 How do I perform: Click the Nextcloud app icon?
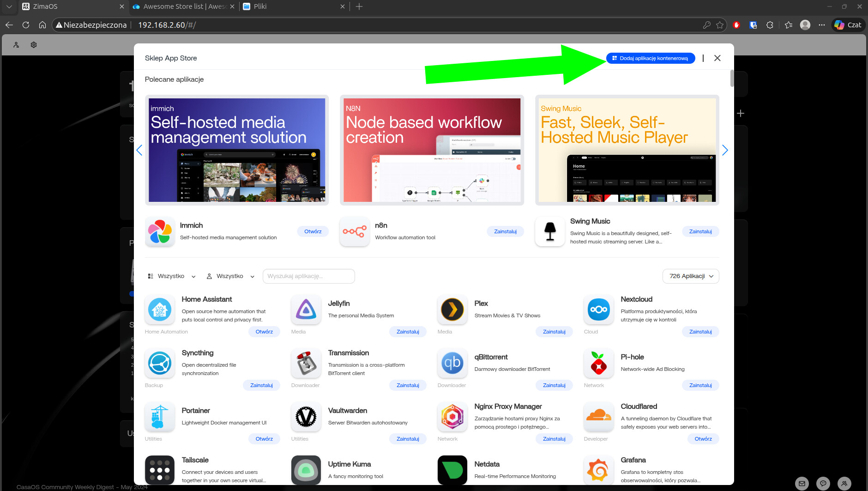pos(599,309)
